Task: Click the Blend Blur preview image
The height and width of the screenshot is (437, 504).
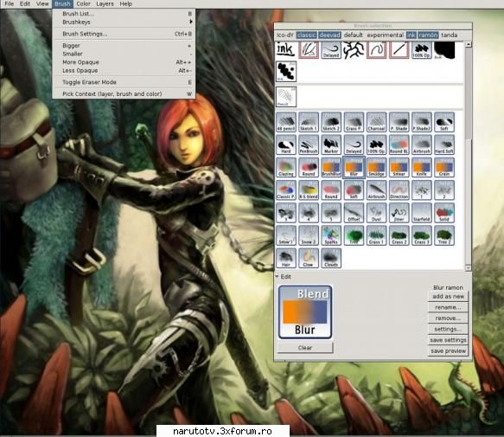Action: (x=304, y=312)
